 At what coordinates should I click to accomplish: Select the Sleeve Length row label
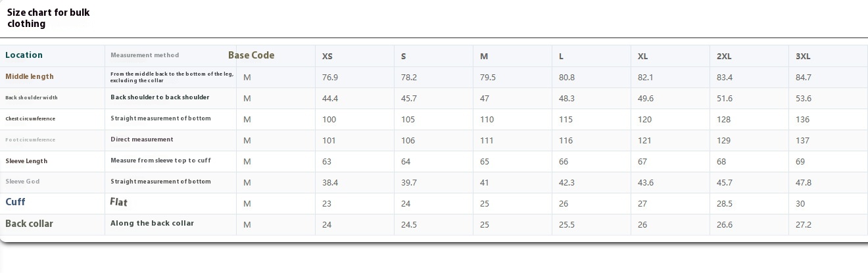point(26,161)
